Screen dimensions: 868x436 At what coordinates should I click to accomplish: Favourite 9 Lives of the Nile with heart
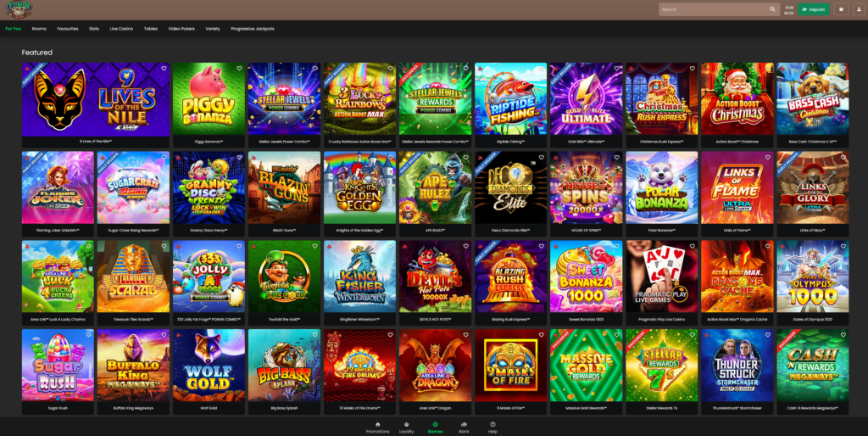coord(164,69)
